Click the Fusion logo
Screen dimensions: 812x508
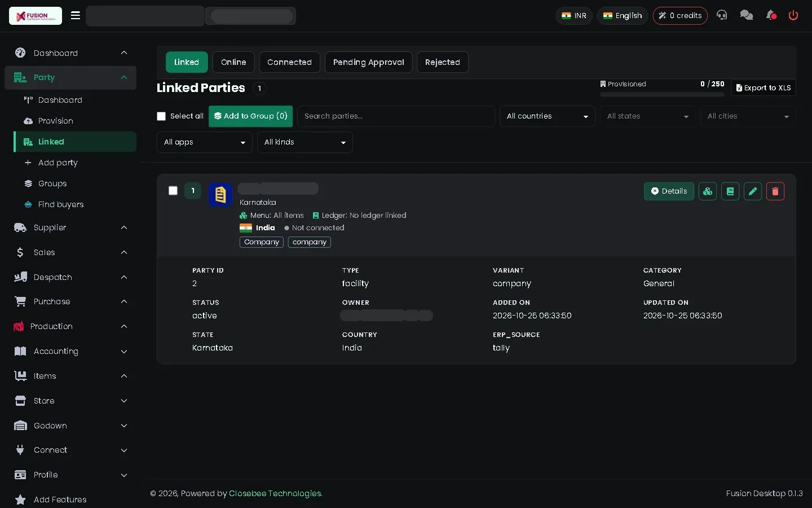click(x=36, y=16)
